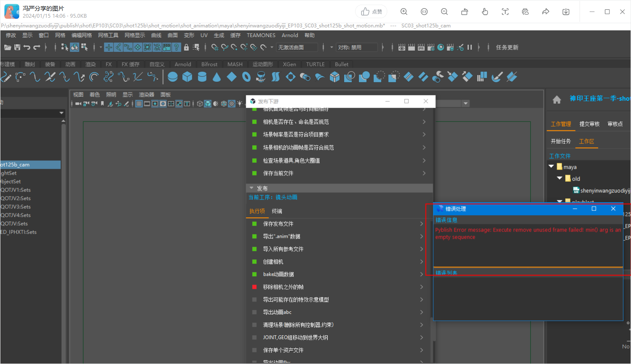Image resolution: width=631 pixels, height=364 pixels.
Task: Click the orange divider under the error message
Action: point(528,267)
